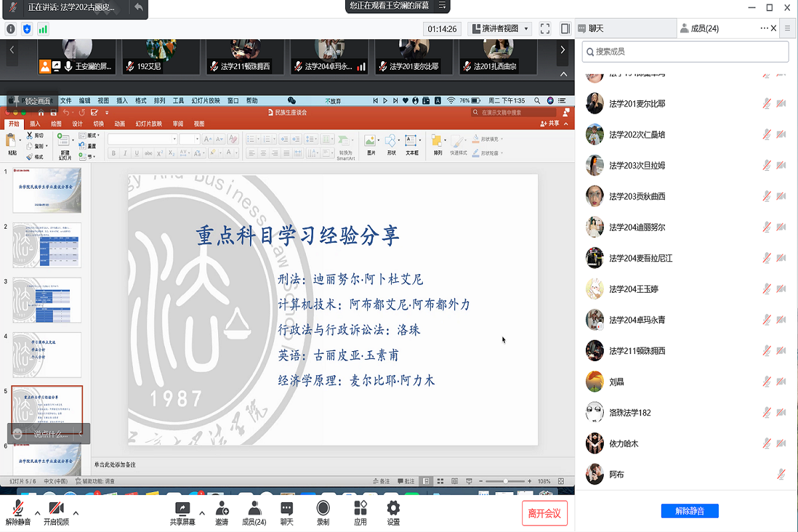Open the font size dropdown in the ribbon
Image resolution: width=798 pixels, height=532 pixels.
click(198, 140)
